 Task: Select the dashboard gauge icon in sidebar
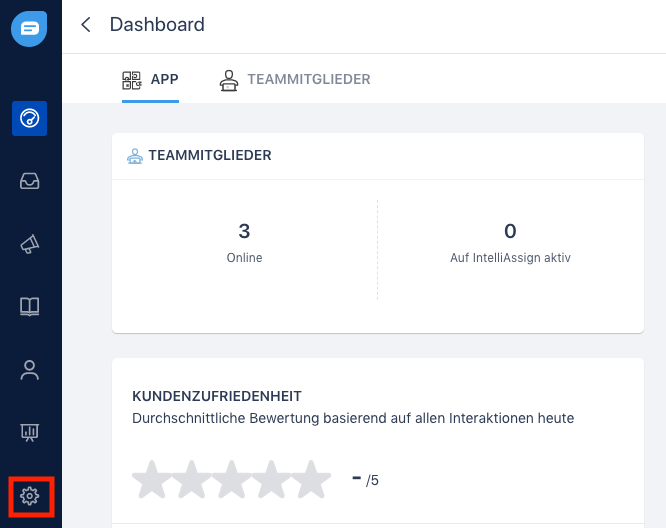pos(30,118)
